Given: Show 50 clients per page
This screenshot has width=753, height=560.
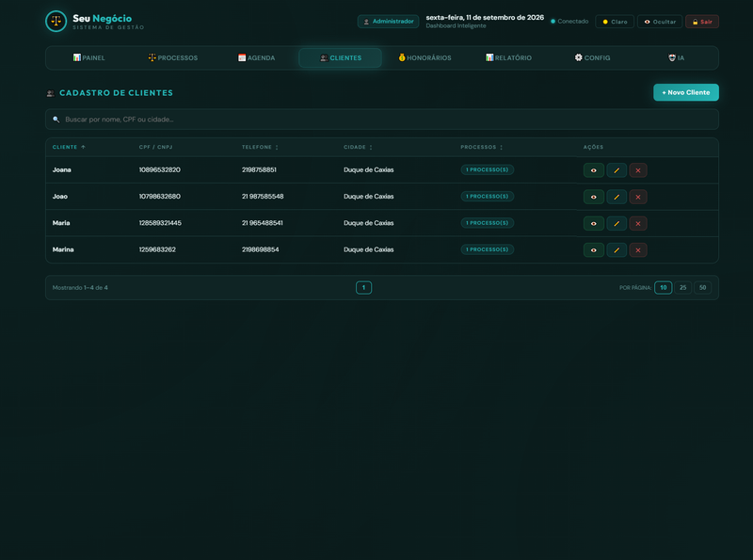Looking at the screenshot, I should 702,288.
